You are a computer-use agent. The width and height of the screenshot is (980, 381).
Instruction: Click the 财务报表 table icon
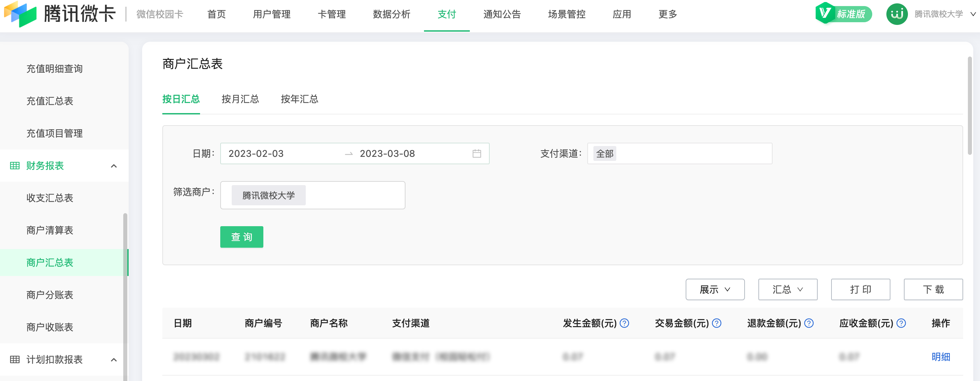pyautogui.click(x=15, y=166)
